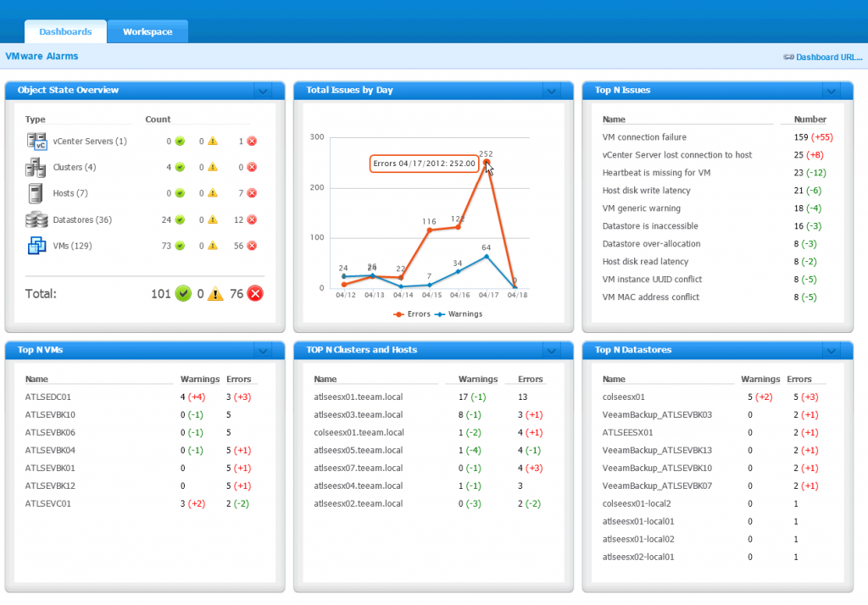Click green OK icon in Datastores row
This screenshot has width=868, height=605.
click(x=180, y=219)
